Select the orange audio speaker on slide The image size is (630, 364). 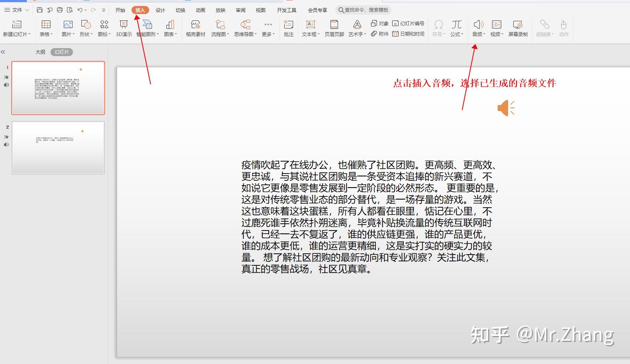tap(506, 108)
